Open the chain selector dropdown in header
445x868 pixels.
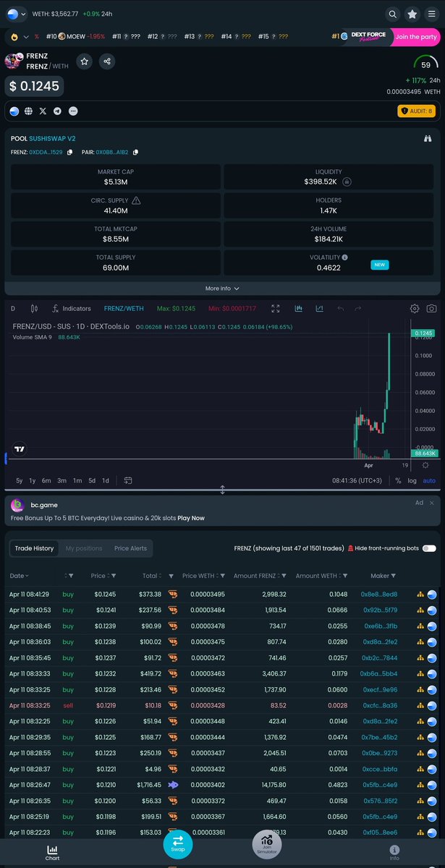click(x=16, y=14)
